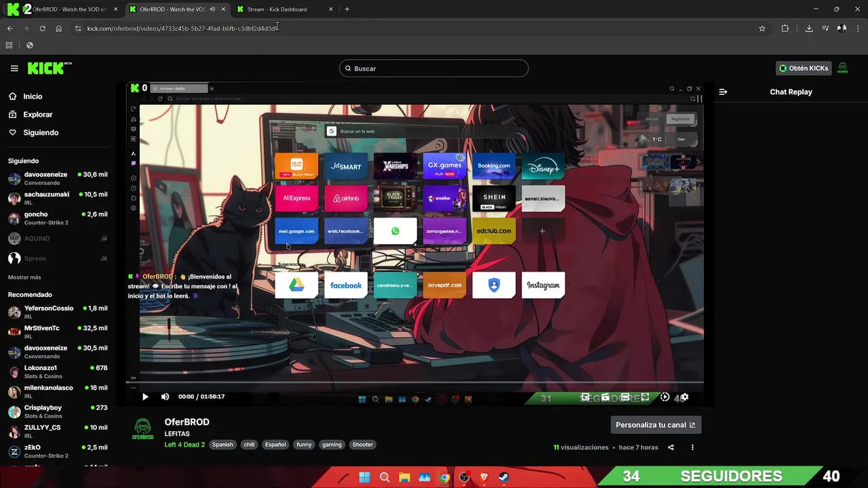Select the chill tag
The height and width of the screenshot is (488, 868).
[x=250, y=445]
